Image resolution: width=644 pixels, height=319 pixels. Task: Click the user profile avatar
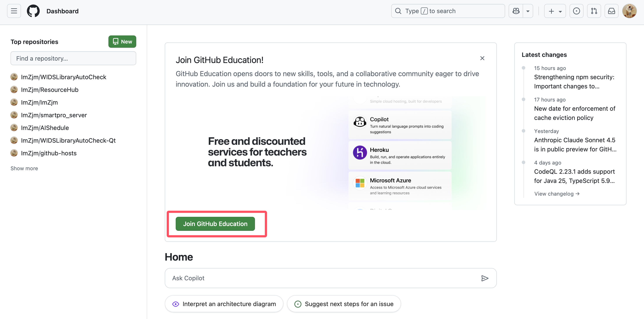(x=629, y=11)
